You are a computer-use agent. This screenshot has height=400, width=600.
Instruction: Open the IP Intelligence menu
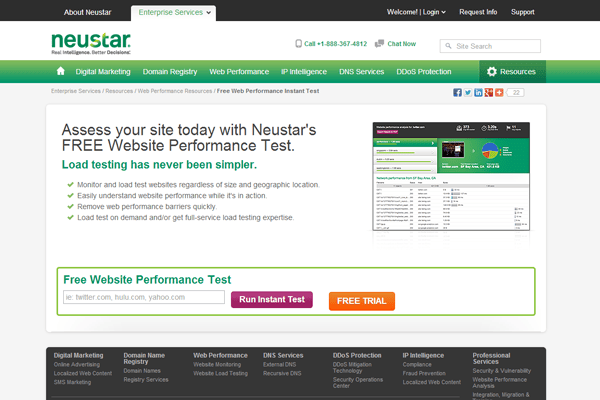coord(304,72)
